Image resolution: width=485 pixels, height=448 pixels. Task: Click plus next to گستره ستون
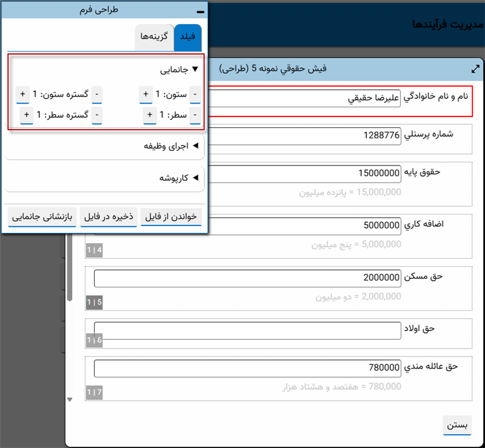[22, 95]
